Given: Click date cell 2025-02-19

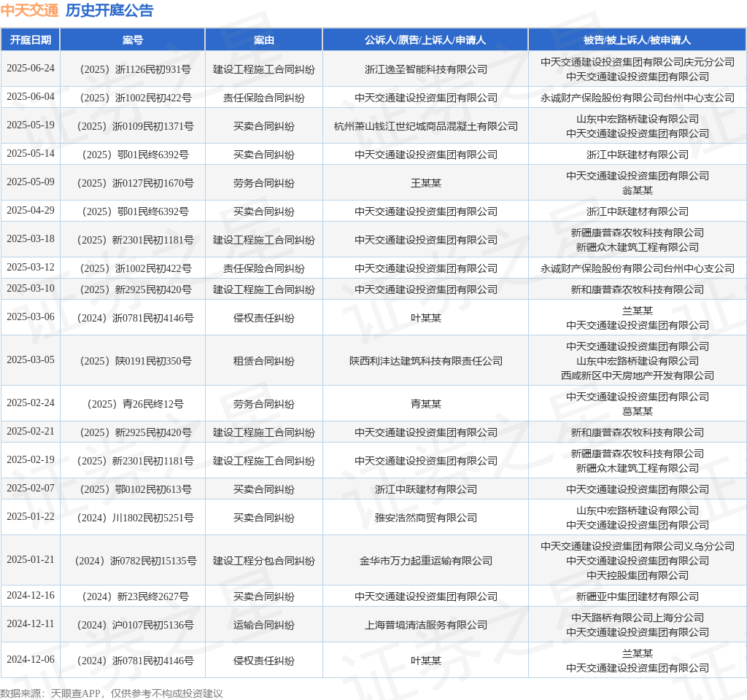Looking at the screenshot, I should coord(31,459).
